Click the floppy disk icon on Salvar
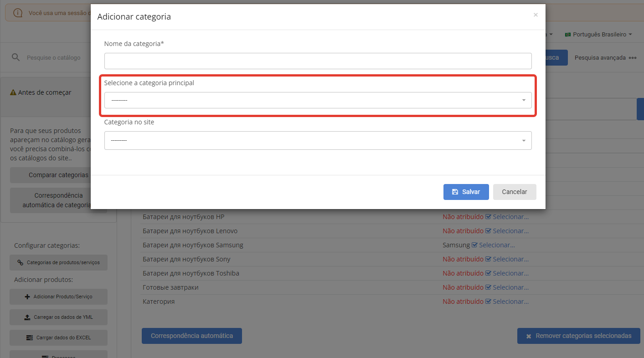Screen dimensions: 644x358 click(x=455, y=192)
